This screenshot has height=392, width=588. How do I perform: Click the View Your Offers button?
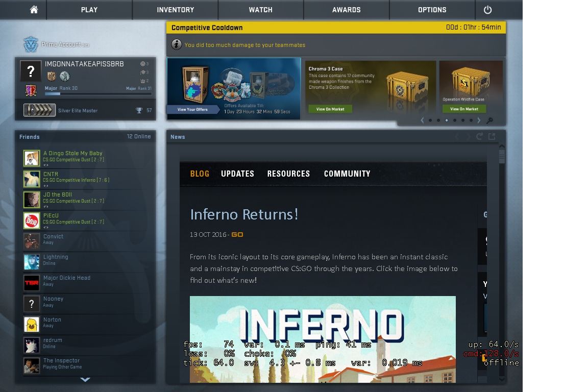(192, 110)
